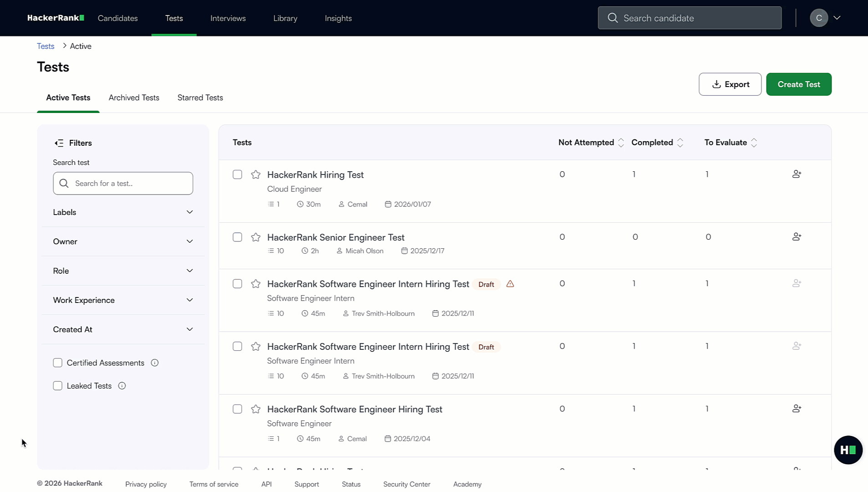Check the Leaked Tests filter
Image resolution: width=868 pixels, height=492 pixels.
pyautogui.click(x=58, y=385)
